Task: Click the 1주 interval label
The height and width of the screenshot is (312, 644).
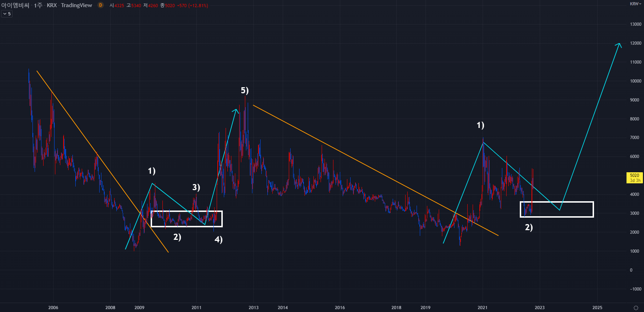Action: pos(38,5)
